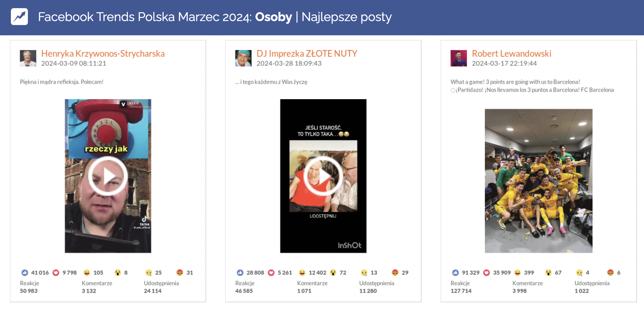Open Robert Lewandowski locker room photo

point(538,181)
